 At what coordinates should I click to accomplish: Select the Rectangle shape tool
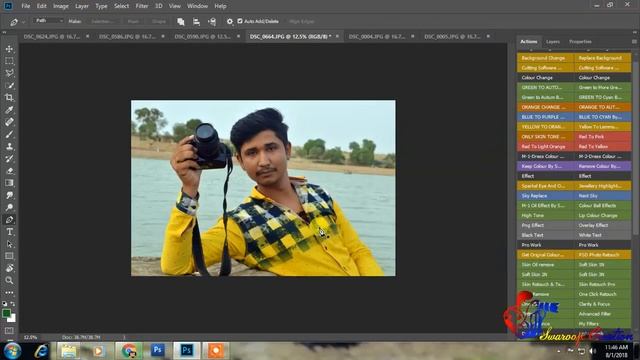(x=9, y=256)
